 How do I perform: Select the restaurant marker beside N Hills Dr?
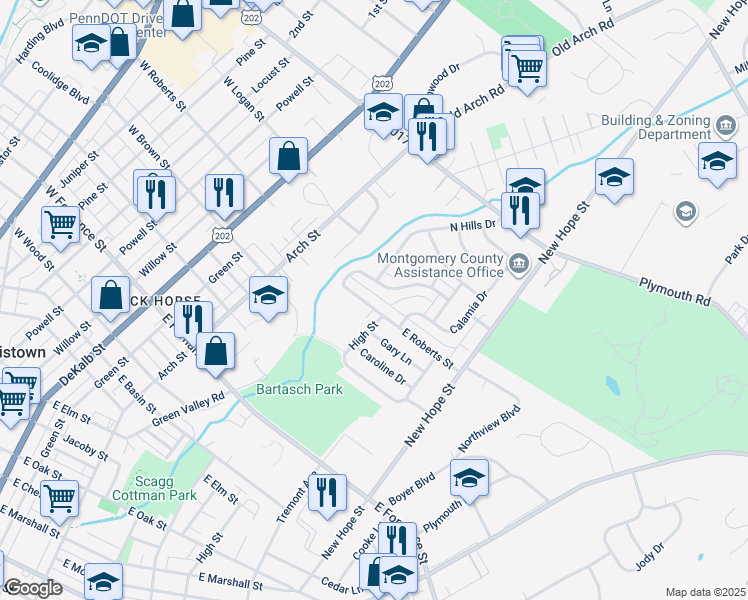tap(520, 210)
